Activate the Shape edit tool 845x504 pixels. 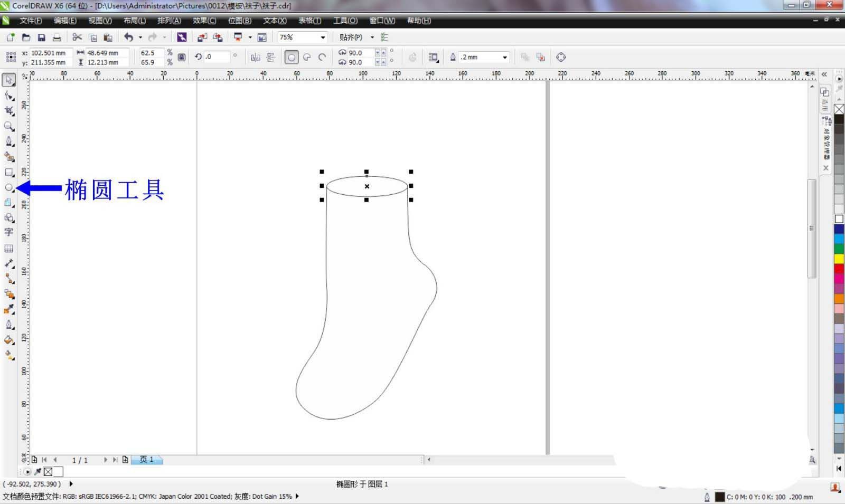click(x=8, y=96)
